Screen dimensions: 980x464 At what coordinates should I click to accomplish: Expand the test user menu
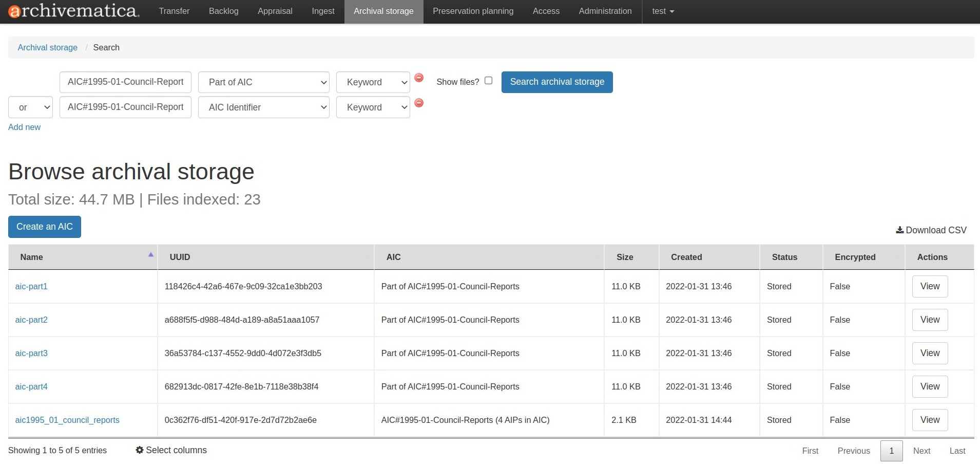tap(662, 11)
